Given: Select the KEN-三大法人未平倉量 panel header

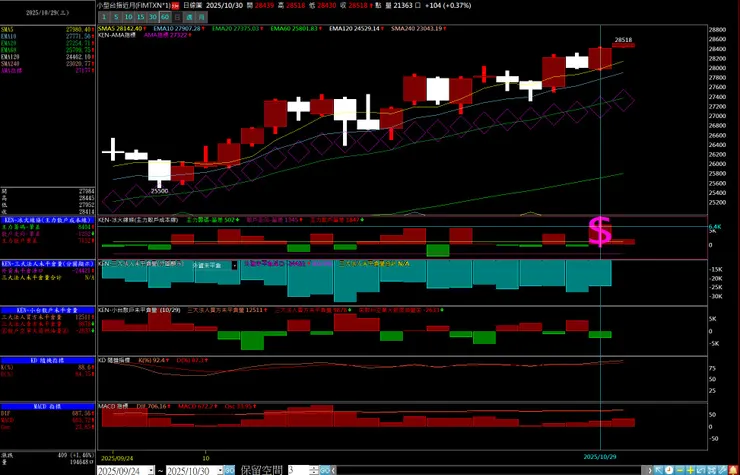Looking at the screenshot, I should click(x=48, y=263).
